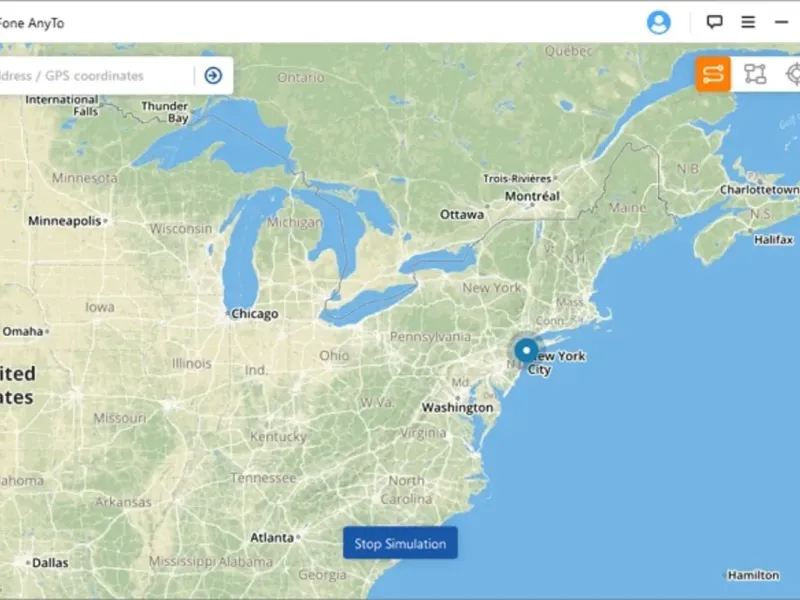Click the Montréal label on the map
800x600 pixels.
pyautogui.click(x=532, y=196)
